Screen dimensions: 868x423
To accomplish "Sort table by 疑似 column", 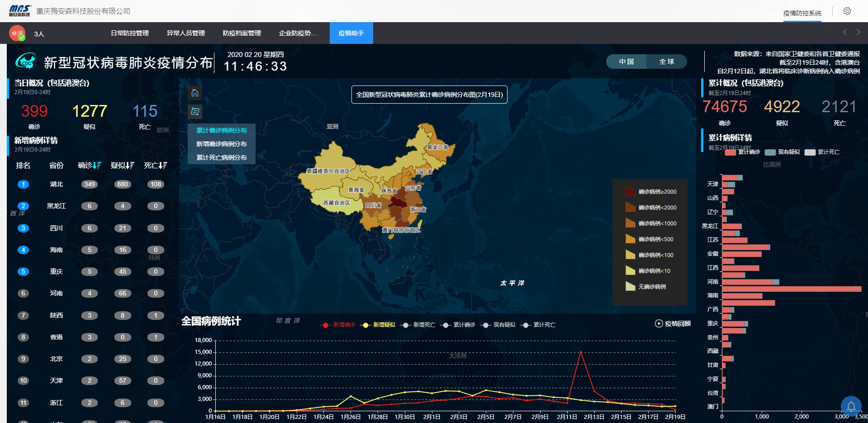I will [122, 166].
